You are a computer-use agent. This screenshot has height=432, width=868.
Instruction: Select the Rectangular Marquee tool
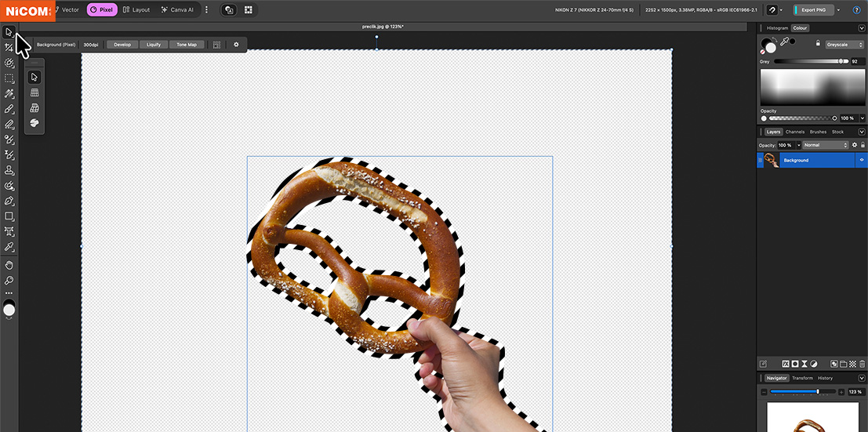(9, 78)
